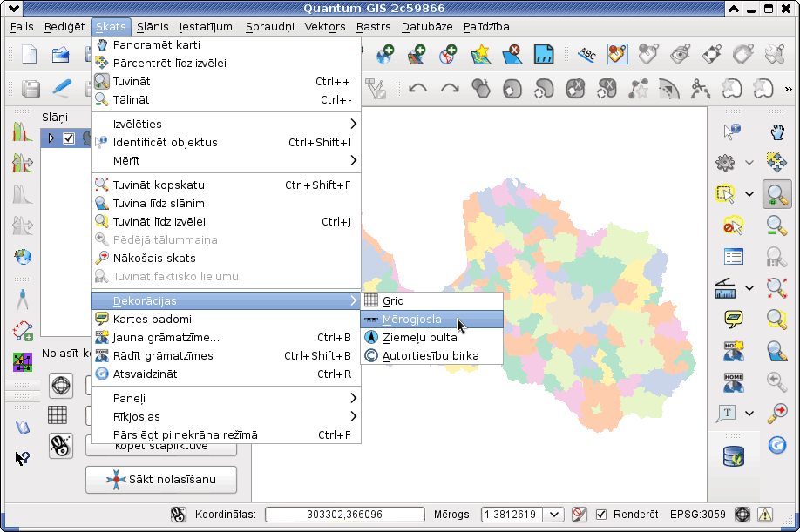The image size is (800, 532).
Task: Click the zoom full extent icon
Action: 777,288
